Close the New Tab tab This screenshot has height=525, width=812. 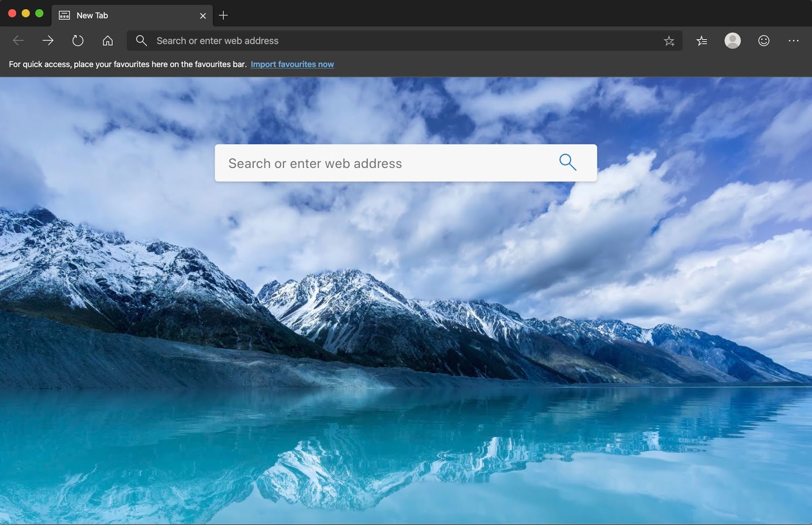point(203,16)
